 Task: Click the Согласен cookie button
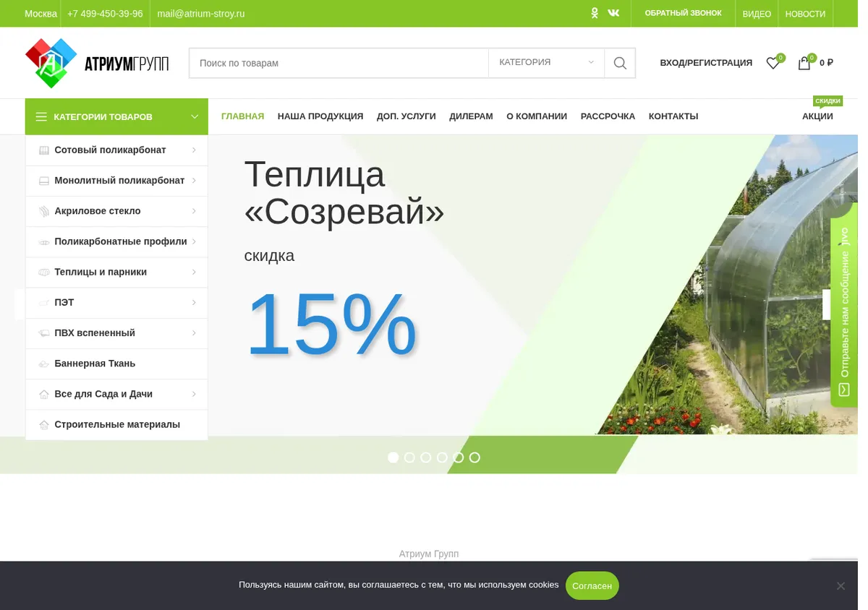coord(592,585)
